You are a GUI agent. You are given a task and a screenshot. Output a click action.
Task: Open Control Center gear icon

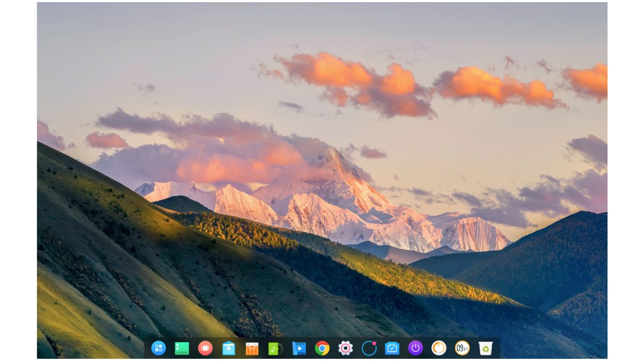[x=346, y=348]
